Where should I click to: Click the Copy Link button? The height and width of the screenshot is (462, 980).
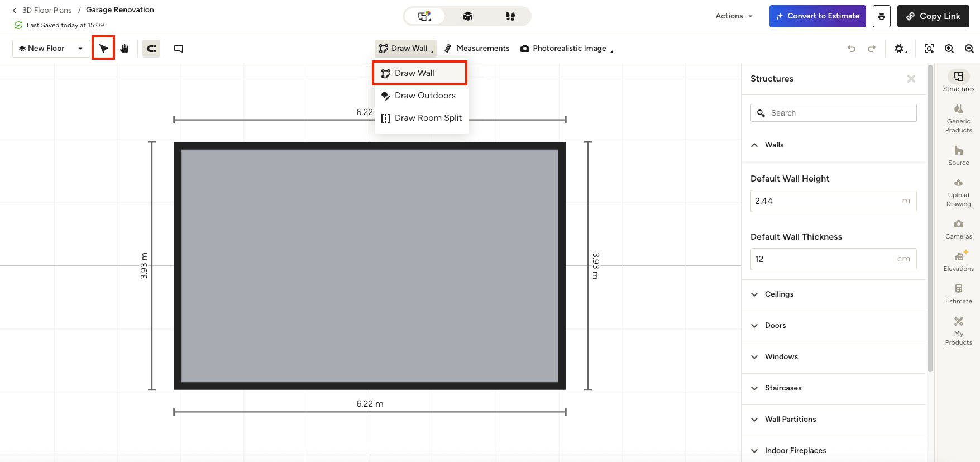tap(933, 16)
